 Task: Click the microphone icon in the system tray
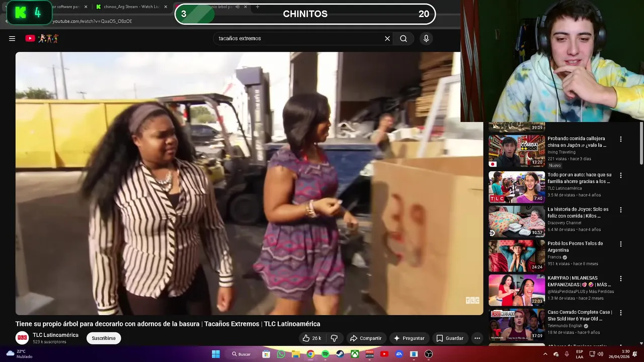(x=567, y=354)
